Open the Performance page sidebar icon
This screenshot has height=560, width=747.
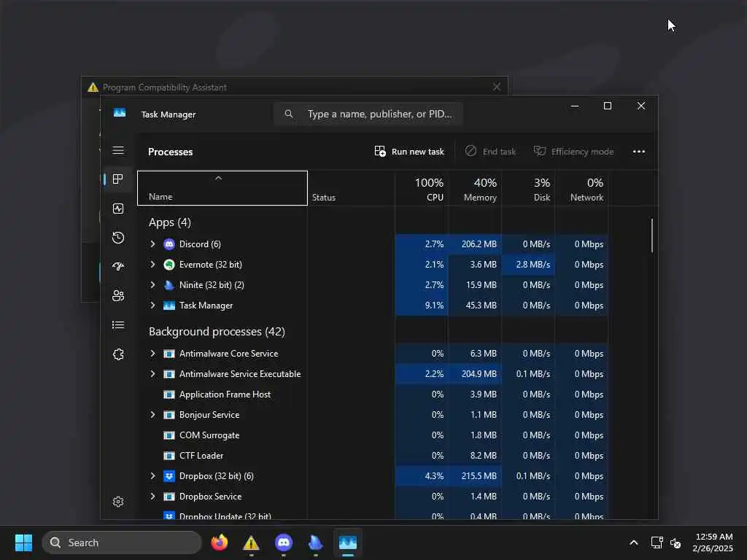point(118,209)
